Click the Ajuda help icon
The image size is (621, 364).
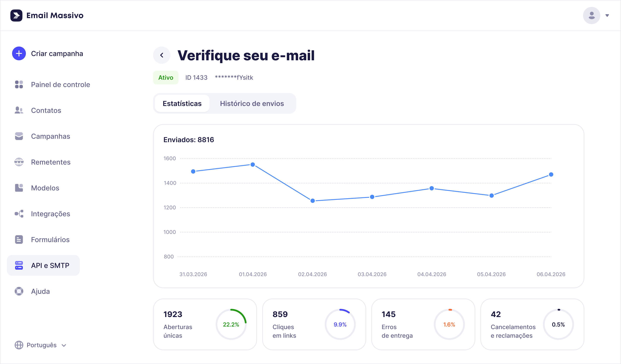click(x=19, y=291)
